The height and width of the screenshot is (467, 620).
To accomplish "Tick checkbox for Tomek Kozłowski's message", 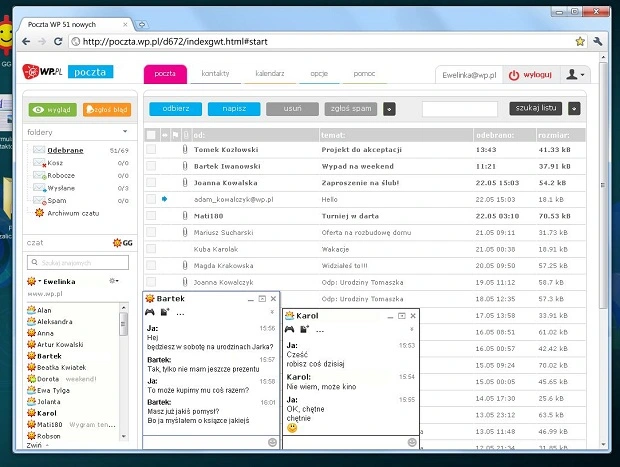I will coord(151,149).
